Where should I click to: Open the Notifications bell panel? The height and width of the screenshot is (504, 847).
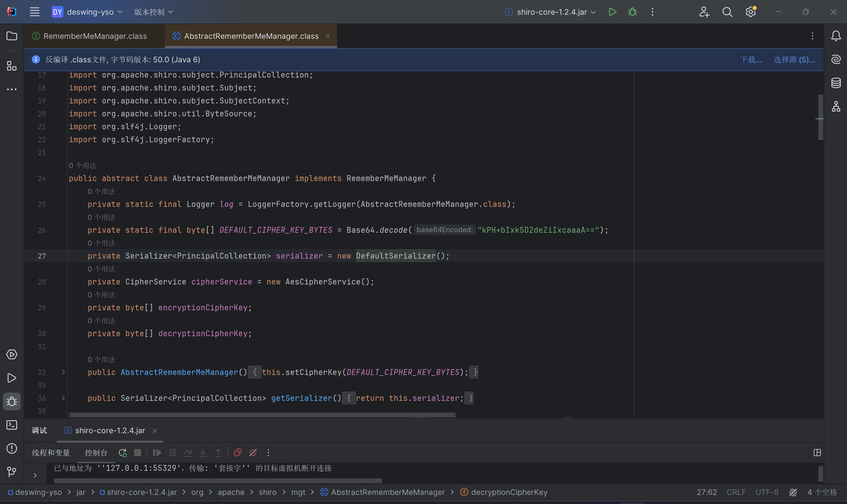click(836, 36)
